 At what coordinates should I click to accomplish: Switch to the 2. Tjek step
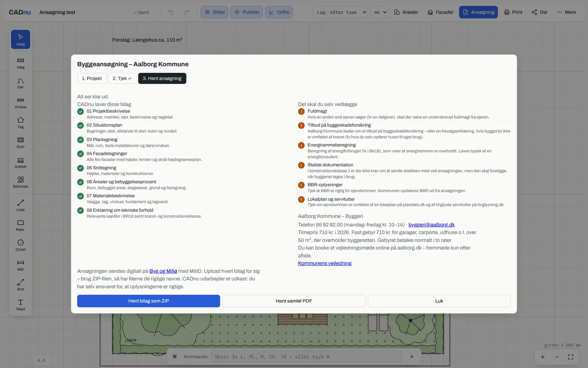click(x=122, y=79)
